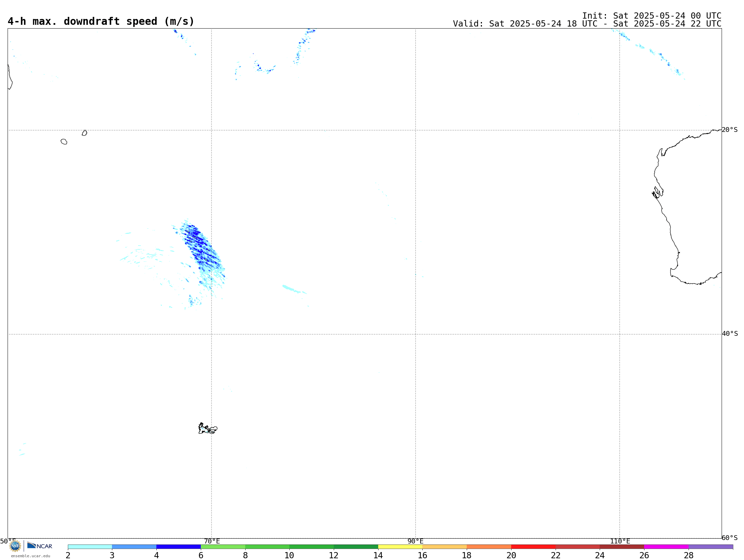Viewport: 744px width, 560px height.
Task: Click the colorbar tick label 14
Action: pyautogui.click(x=378, y=555)
